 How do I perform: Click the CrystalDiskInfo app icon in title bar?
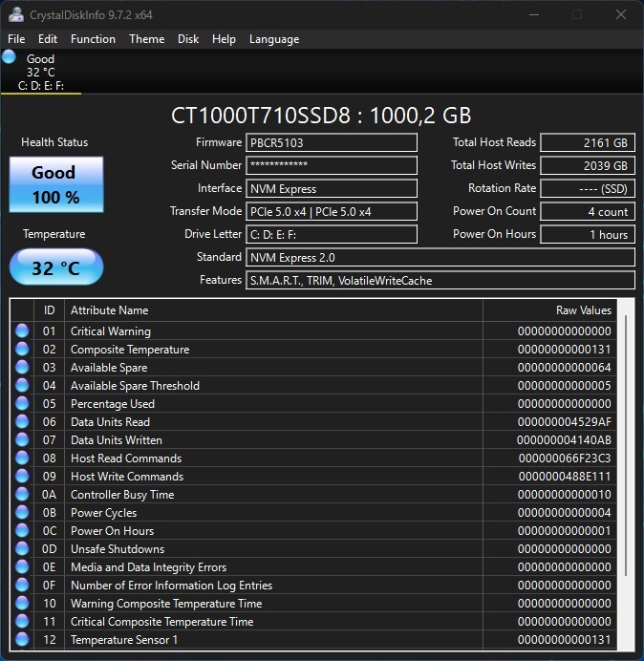pyautogui.click(x=16, y=14)
